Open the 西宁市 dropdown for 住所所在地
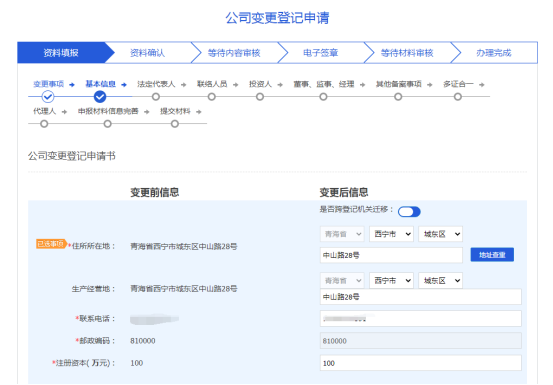This screenshot has height=385, width=553. point(391,234)
